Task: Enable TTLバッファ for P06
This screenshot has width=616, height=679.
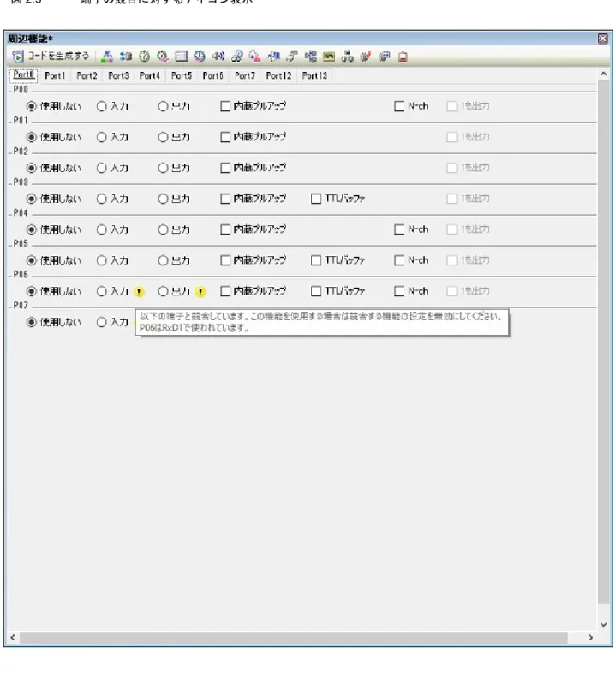Action: tap(338, 291)
